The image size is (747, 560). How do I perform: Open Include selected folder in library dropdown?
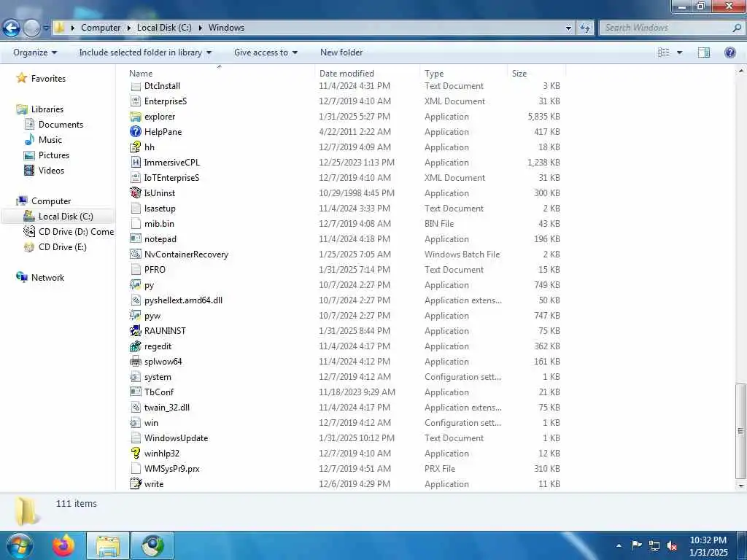(x=145, y=52)
